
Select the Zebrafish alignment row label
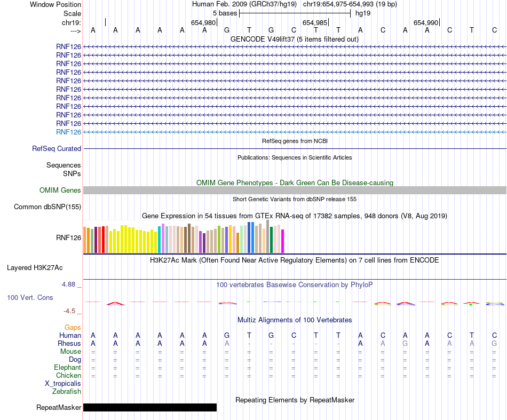pos(67,392)
